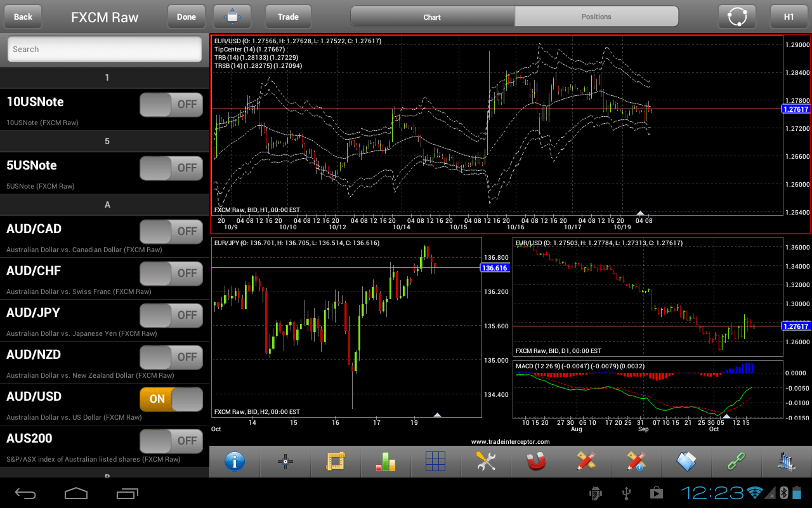Image resolution: width=812 pixels, height=508 pixels.
Task: Toggle the red magnet snap tool
Action: tap(536, 462)
